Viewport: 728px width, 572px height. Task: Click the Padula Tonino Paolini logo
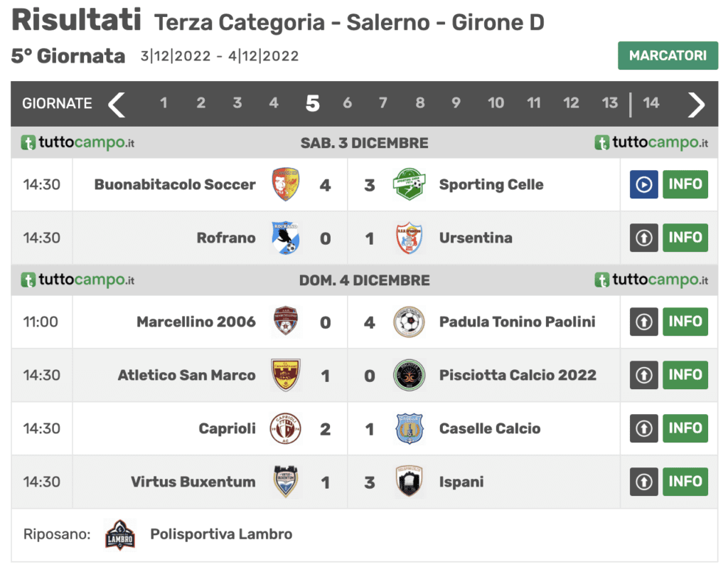click(x=409, y=322)
